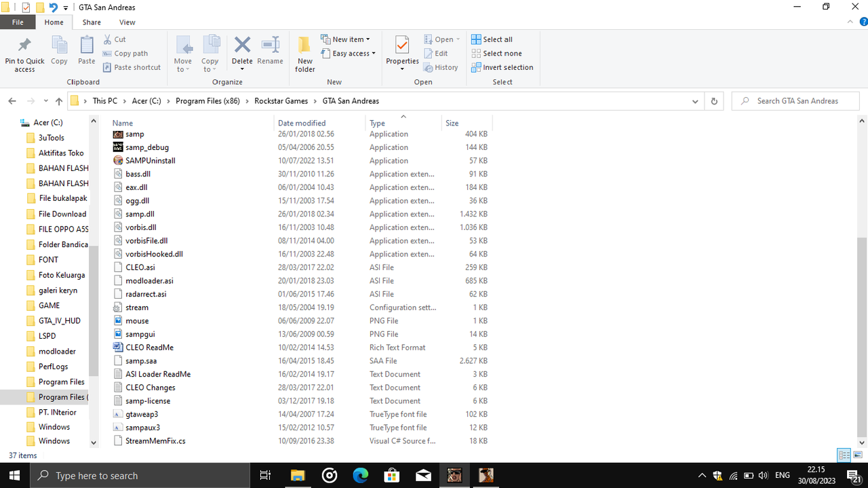
Task: Open Easy access dropdown
Action: pyautogui.click(x=348, y=54)
